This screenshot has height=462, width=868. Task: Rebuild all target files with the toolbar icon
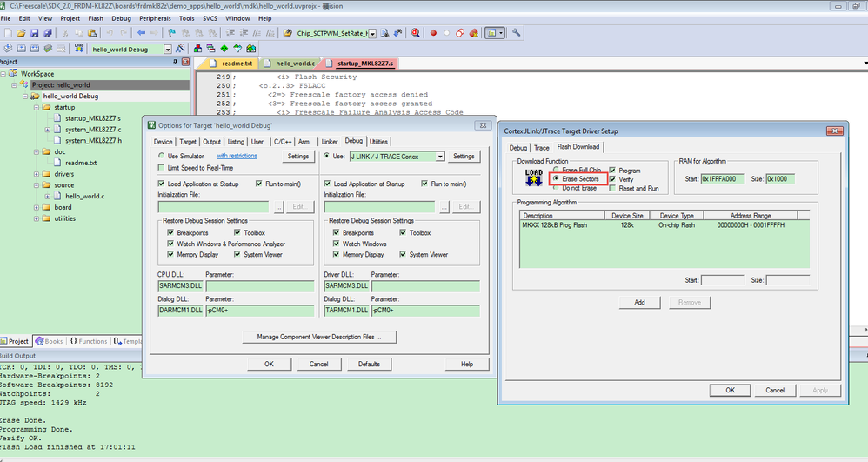34,49
